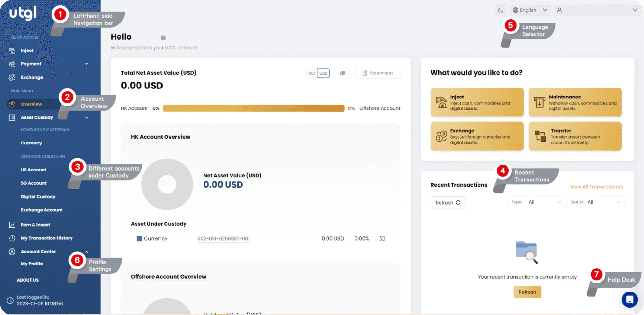The image size is (644, 315).
Task: Select Overview in the Main Menu
Action: pos(31,104)
